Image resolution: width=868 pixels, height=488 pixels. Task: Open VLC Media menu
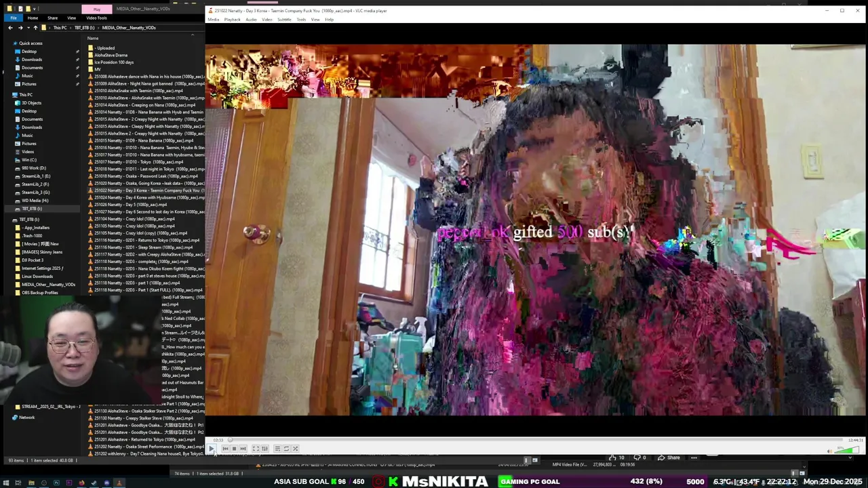tap(214, 20)
